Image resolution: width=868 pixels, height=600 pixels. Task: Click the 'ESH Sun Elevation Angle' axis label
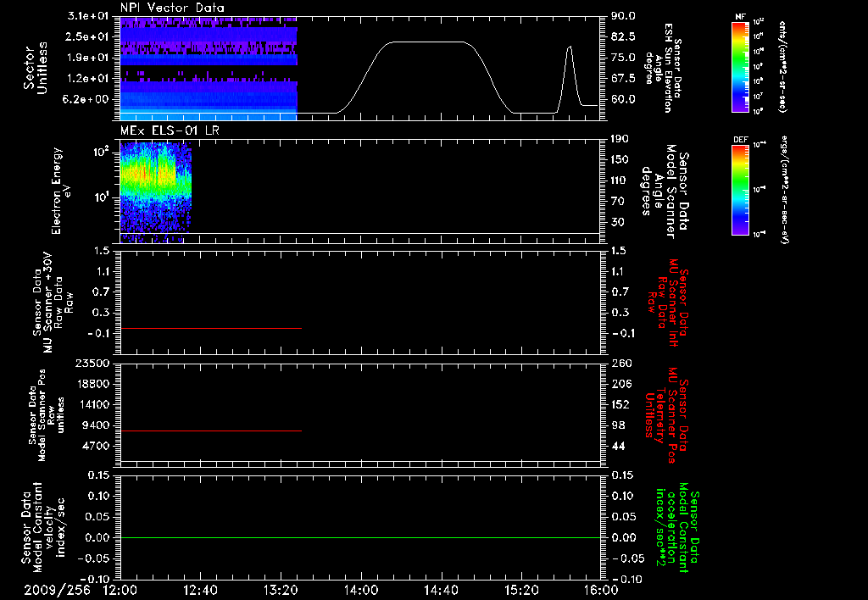point(664,68)
